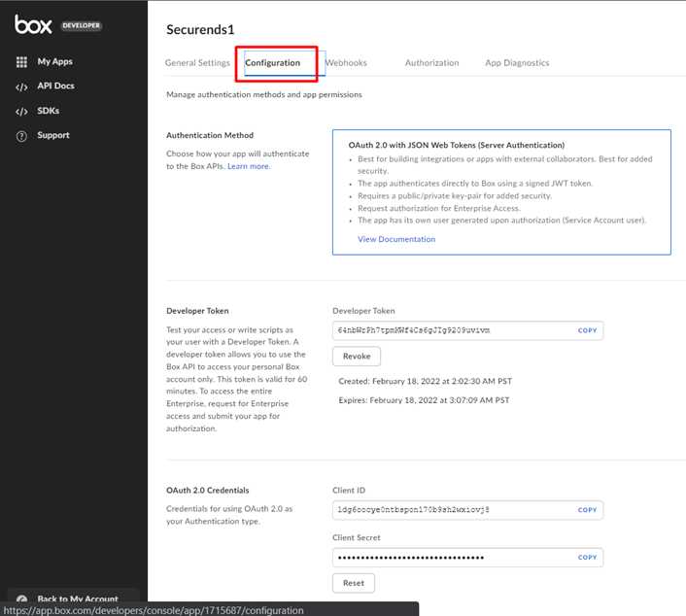686x616 pixels.
Task: Open API Docs in sidebar
Action: click(x=55, y=86)
